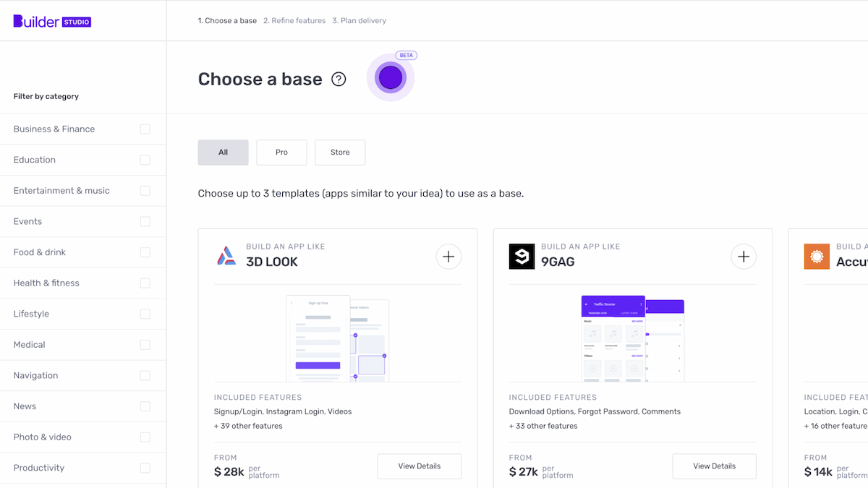Screen dimensions: 868x488
Task: Check the News category box
Action: coord(145,406)
